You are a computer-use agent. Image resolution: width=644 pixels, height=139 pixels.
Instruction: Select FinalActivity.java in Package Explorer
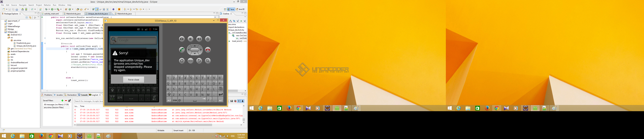pyautogui.click(x=23, y=43)
